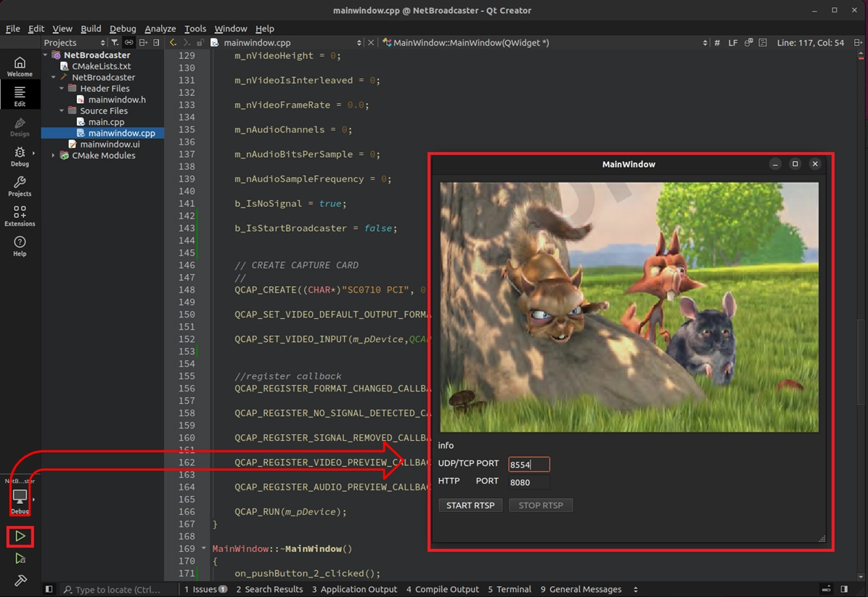
Task: Toggle the right sidebar visibility
Action: coord(844,589)
